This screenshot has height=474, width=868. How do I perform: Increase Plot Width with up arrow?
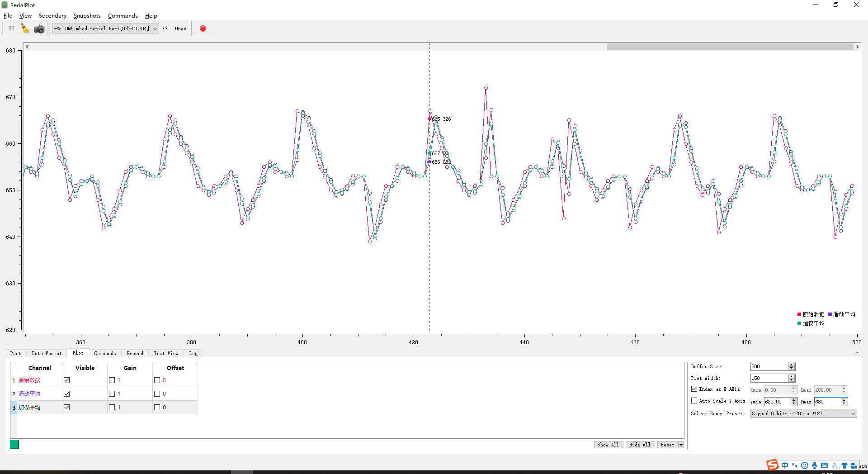click(791, 376)
